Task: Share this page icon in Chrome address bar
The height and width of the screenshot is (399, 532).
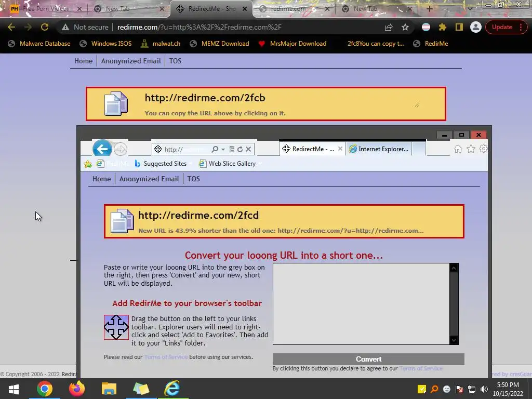Action: pyautogui.click(x=389, y=27)
